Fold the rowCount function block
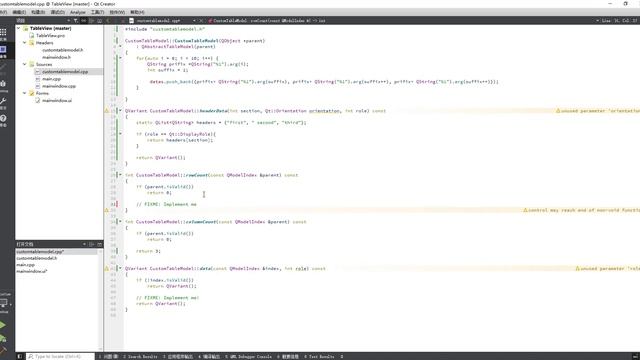 120,175
